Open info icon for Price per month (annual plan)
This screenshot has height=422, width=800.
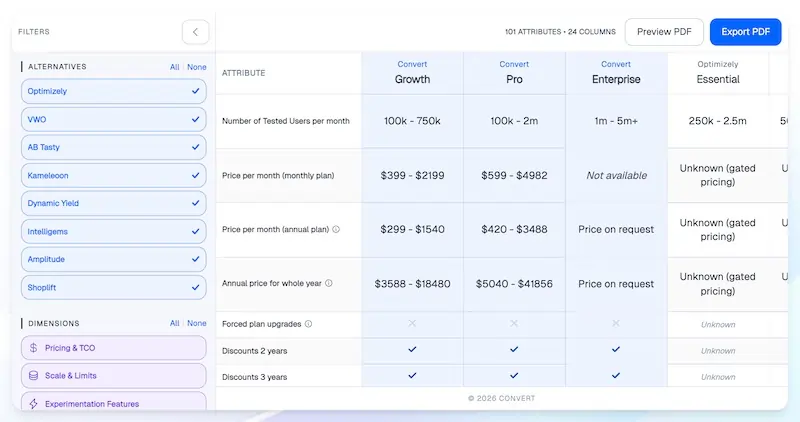[x=336, y=230]
